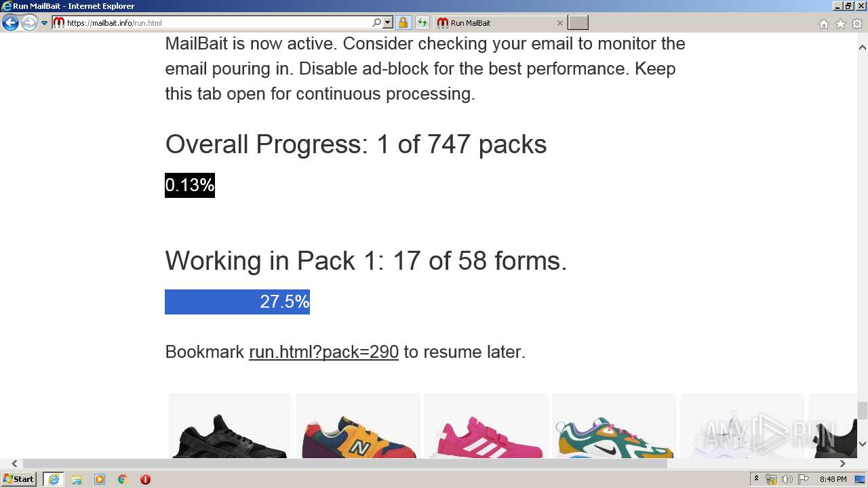The height and width of the screenshot is (488, 868).
Task: Expand the recent pages dropdown arrow
Action: (x=45, y=23)
